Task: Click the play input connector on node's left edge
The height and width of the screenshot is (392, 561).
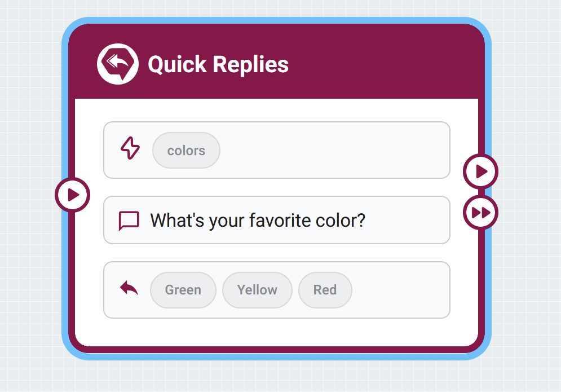Action: 73,195
